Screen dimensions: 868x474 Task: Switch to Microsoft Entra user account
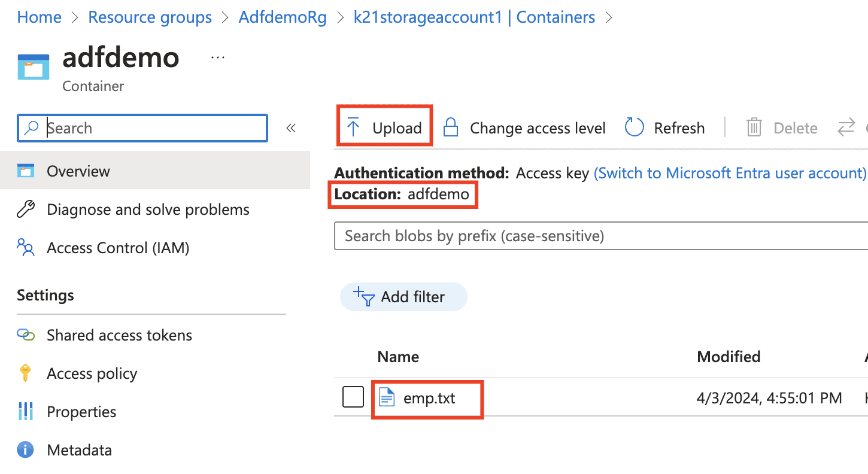730,174
